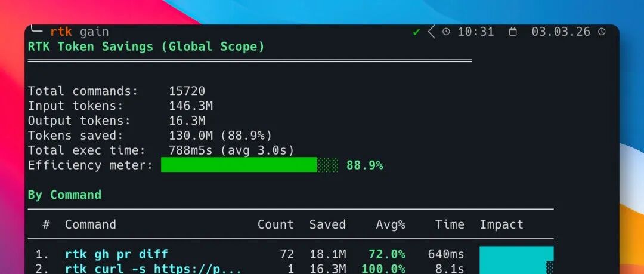
Task: Click the Tokens saved value 130.0M (88.9%)
Action: click(221, 136)
